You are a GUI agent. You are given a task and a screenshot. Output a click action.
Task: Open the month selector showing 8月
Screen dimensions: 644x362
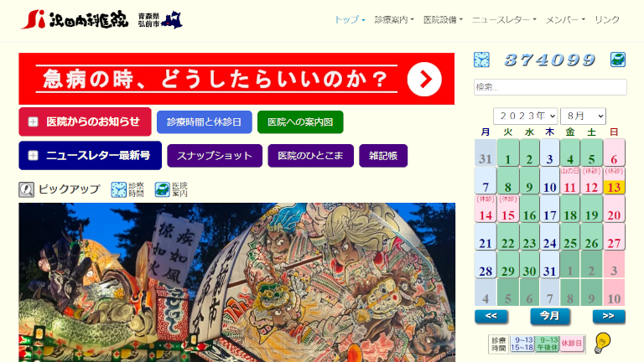(584, 116)
